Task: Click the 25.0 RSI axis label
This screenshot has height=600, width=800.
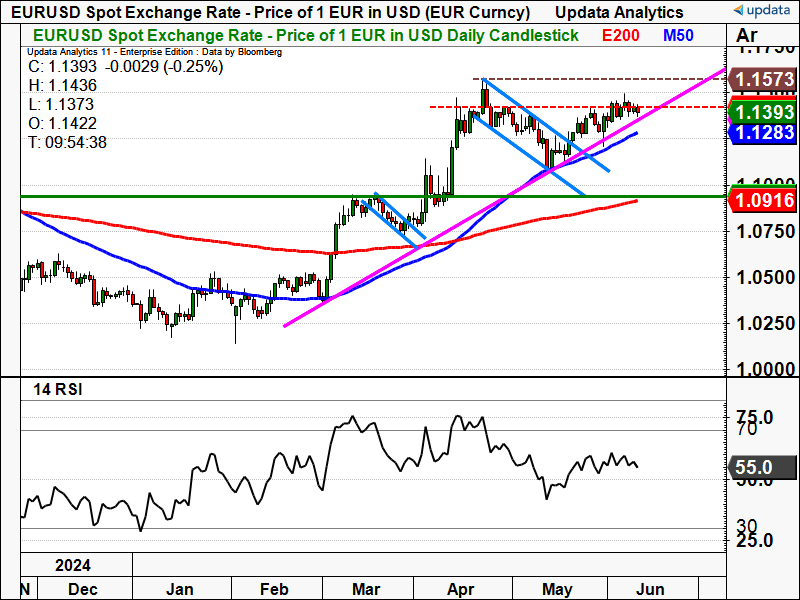Action: pos(755,540)
